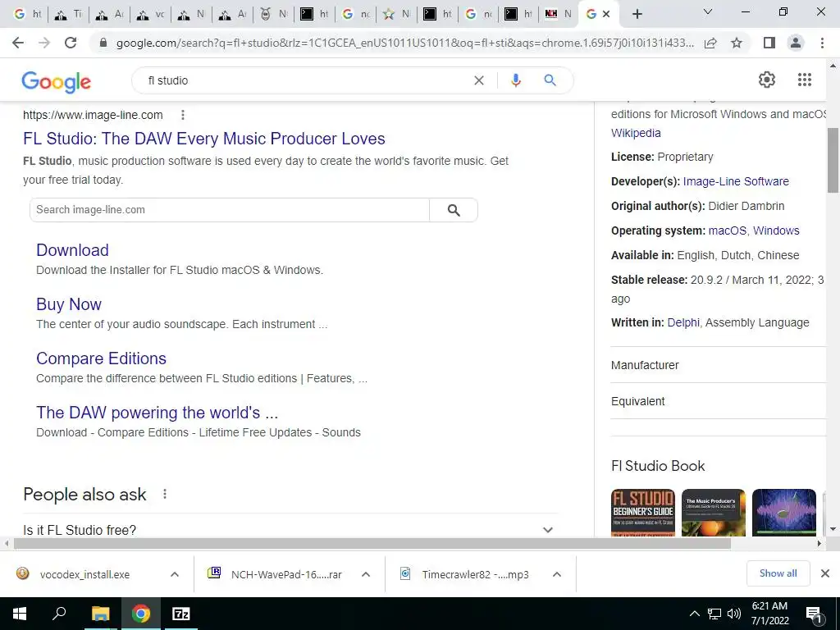Open The DAW powering the world's link
The height and width of the screenshot is (630, 840).
157,413
